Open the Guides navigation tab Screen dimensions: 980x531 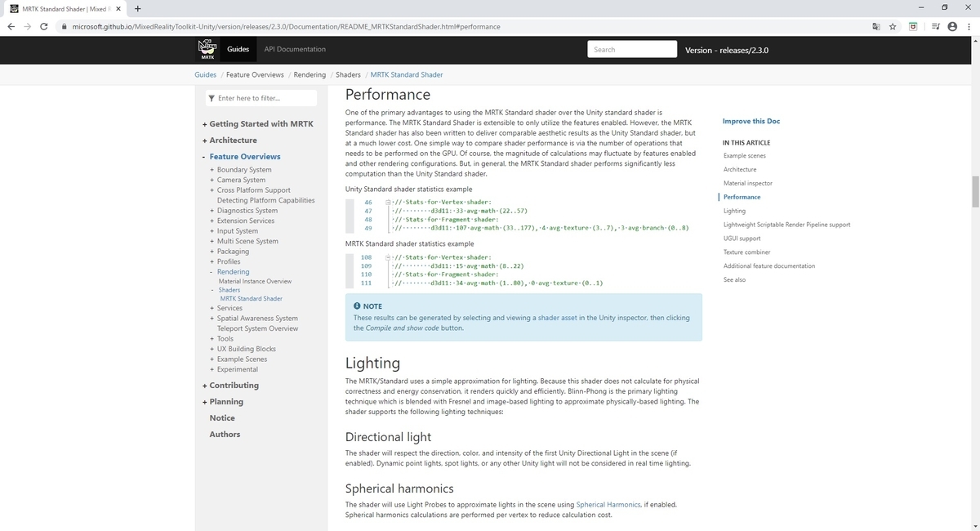[238, 49]
